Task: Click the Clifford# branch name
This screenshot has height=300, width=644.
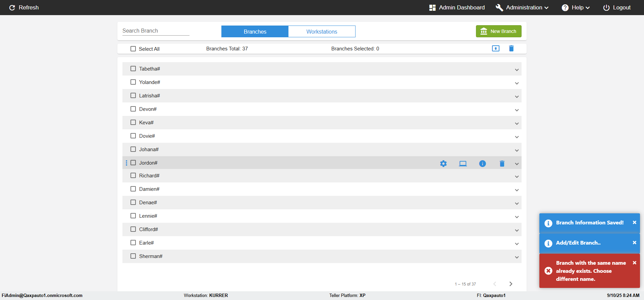Action: 149,229
